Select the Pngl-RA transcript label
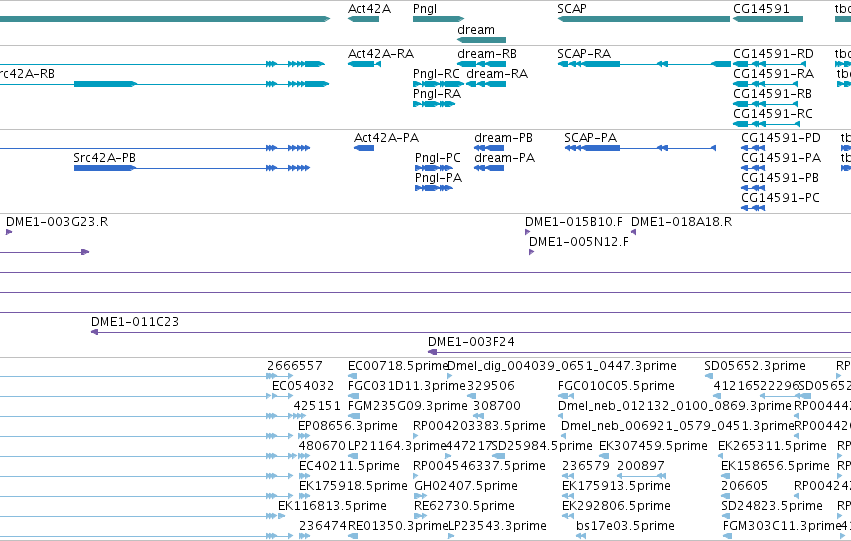Screen dimensions: 851x541 coord(437,94)
